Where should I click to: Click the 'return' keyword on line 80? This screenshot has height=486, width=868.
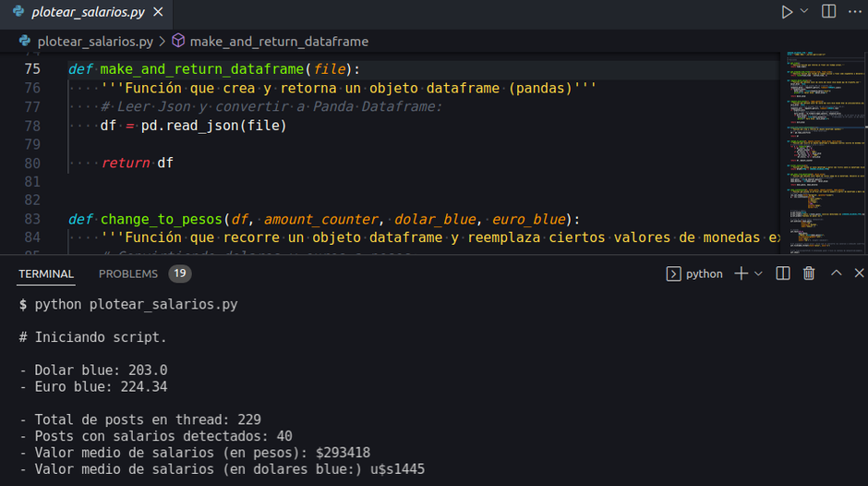[x=125, y=163]
